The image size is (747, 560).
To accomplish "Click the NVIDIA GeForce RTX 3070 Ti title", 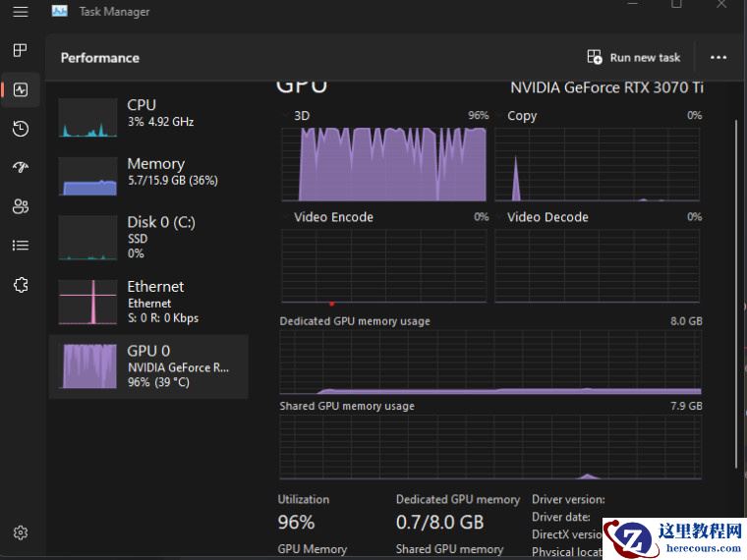I will click(x=607, y=87).
